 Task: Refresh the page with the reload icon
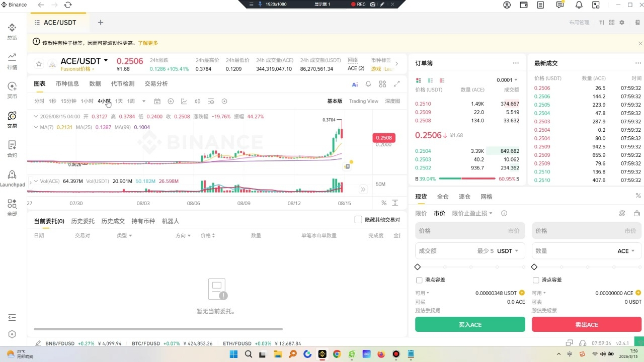click(x=68, y=5)
